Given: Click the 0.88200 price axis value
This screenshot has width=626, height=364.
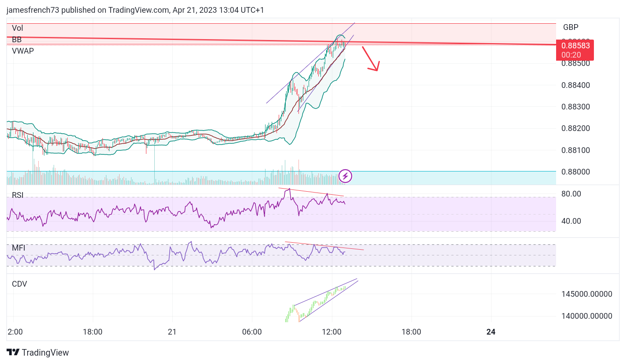Looking at the screenshot, I should pyautogui.click(x=577, y=128).
